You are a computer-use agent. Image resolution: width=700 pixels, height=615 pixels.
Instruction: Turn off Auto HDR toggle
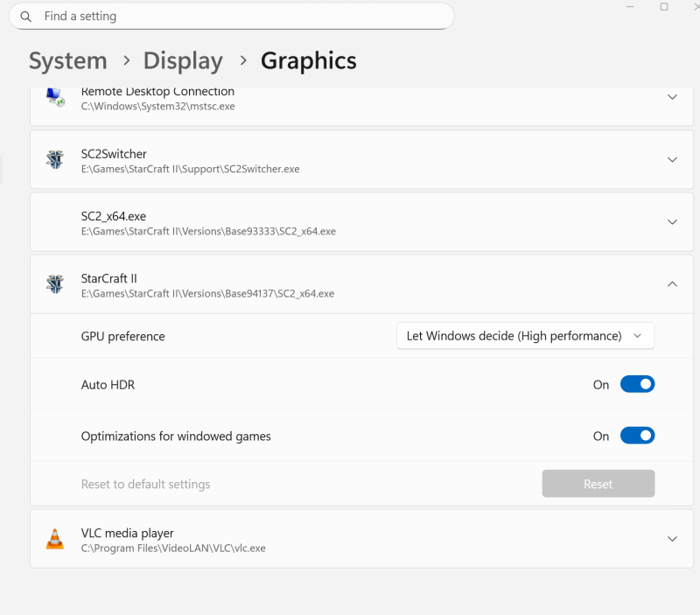point(637,384)
